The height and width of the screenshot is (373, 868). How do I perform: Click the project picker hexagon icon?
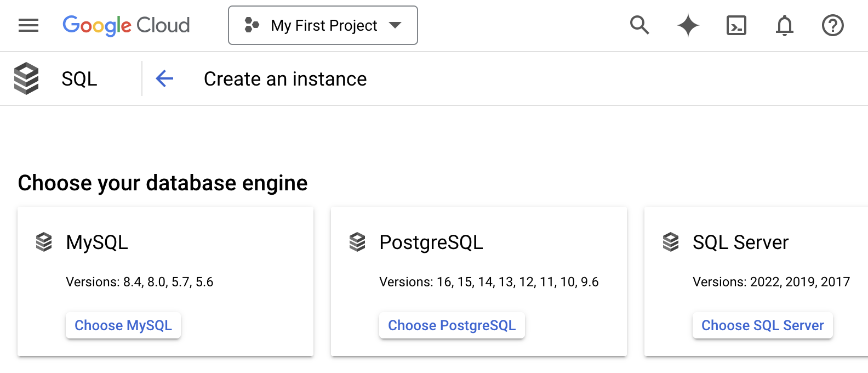pyautogui.click(x=252, y=25)
